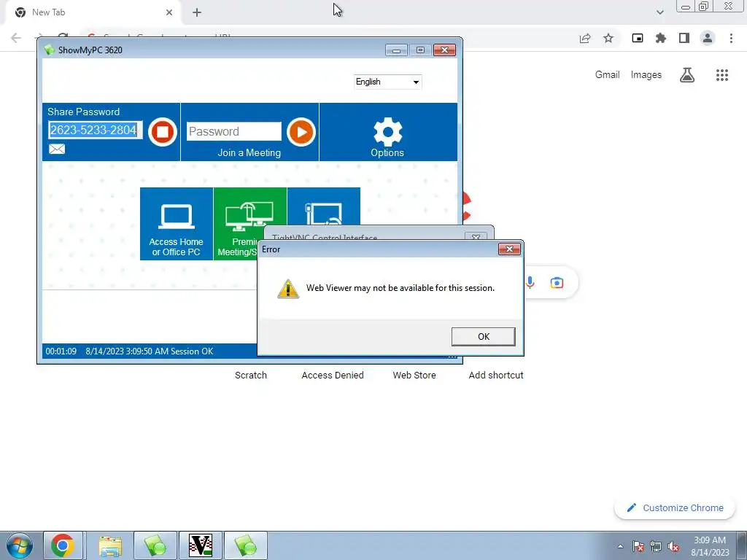Click the network tray icon
Screen dimensions: 747x560
656,547
